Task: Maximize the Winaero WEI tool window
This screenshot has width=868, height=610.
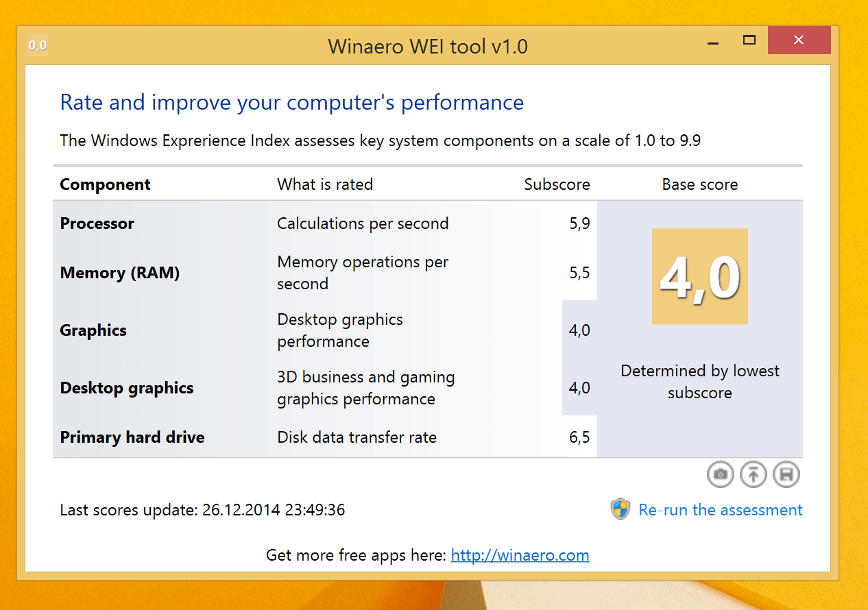Action: point(749,40)
